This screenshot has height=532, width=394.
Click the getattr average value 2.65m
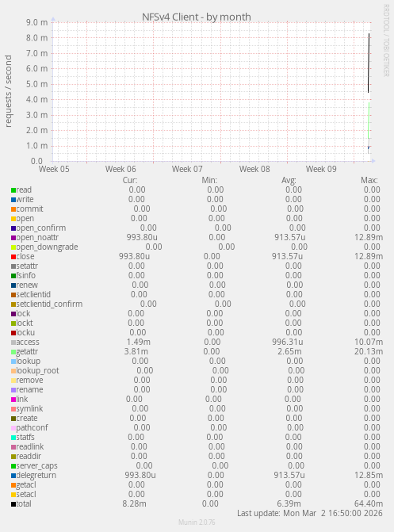(x=289, y=352)
